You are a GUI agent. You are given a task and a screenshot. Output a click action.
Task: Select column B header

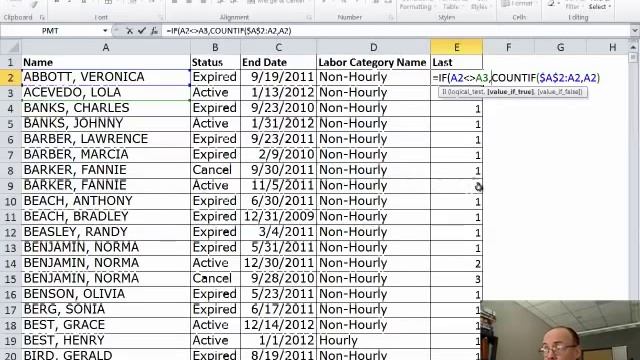[216, 47]
